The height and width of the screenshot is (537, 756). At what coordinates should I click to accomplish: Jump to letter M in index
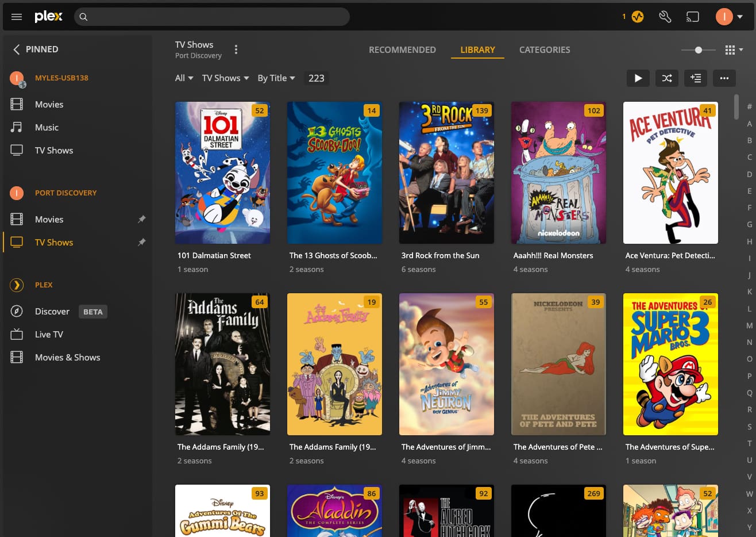pyautogui.click(x=749, y=325)
